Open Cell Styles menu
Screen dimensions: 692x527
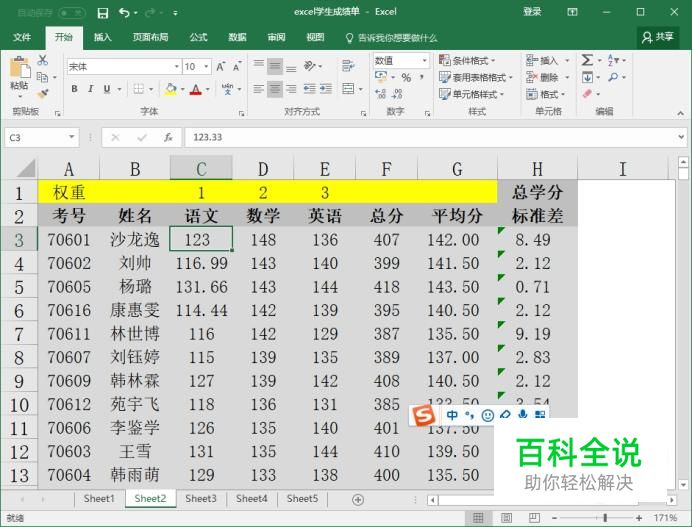click(x=471, y=94)
